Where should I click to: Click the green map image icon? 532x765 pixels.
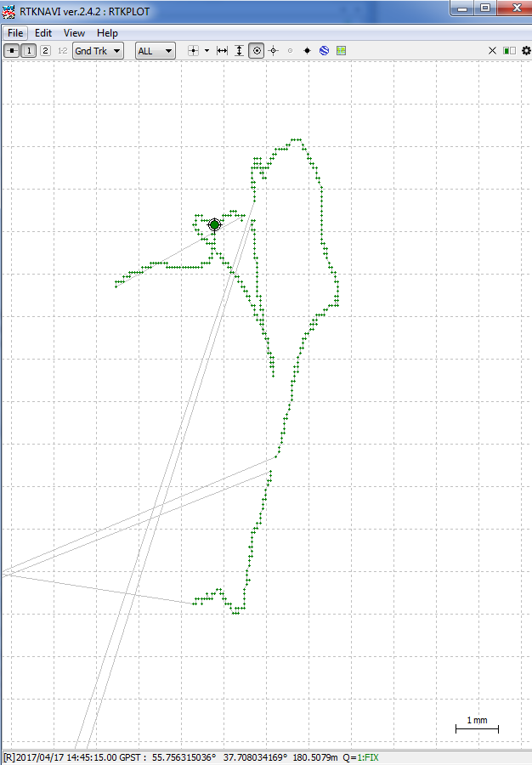click(x=341, y=51)
